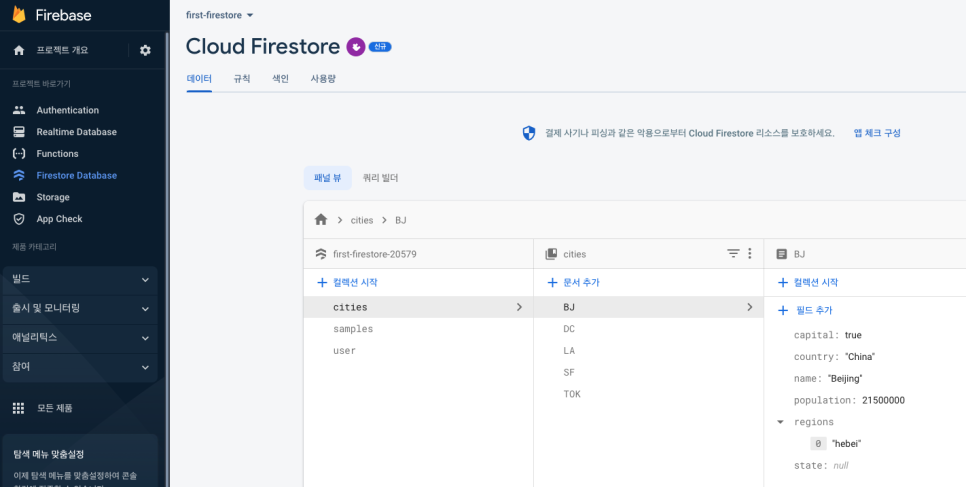966x487 pixels.
Task: Select Firestore Database in sidebar
Action: point(76,176)
